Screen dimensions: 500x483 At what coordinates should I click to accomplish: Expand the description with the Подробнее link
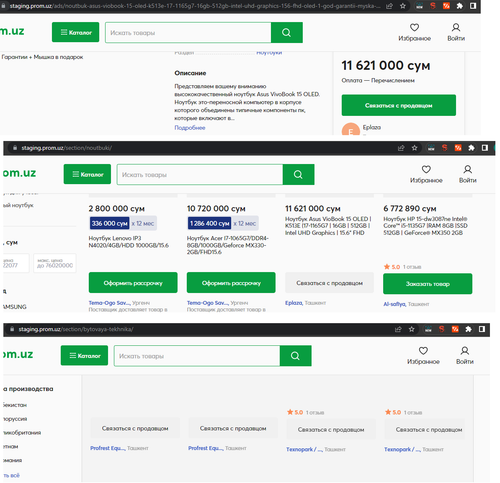pyautogui.click(x=190, y=128)
